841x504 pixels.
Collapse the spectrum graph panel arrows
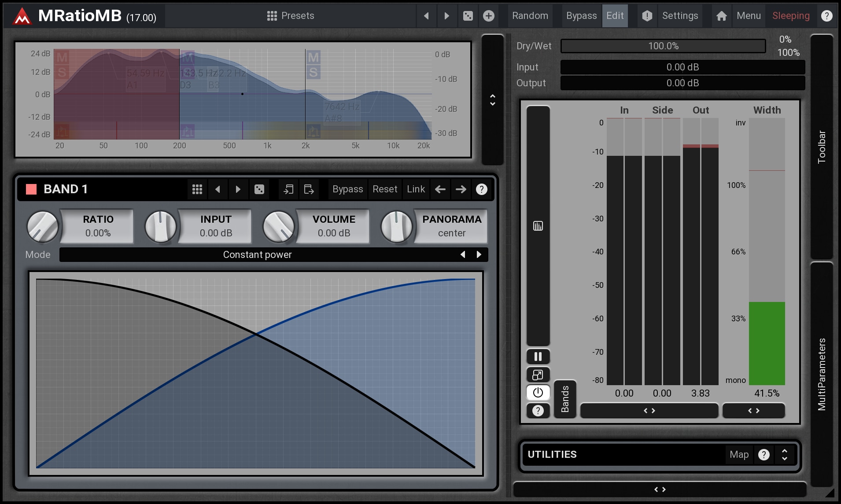point(492,100)
